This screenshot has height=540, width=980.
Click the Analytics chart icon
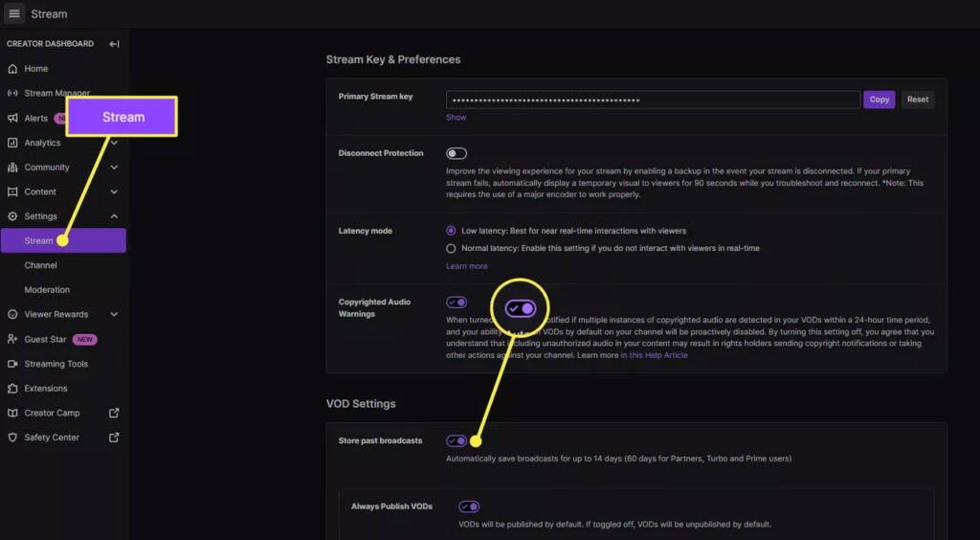[12, 143]
